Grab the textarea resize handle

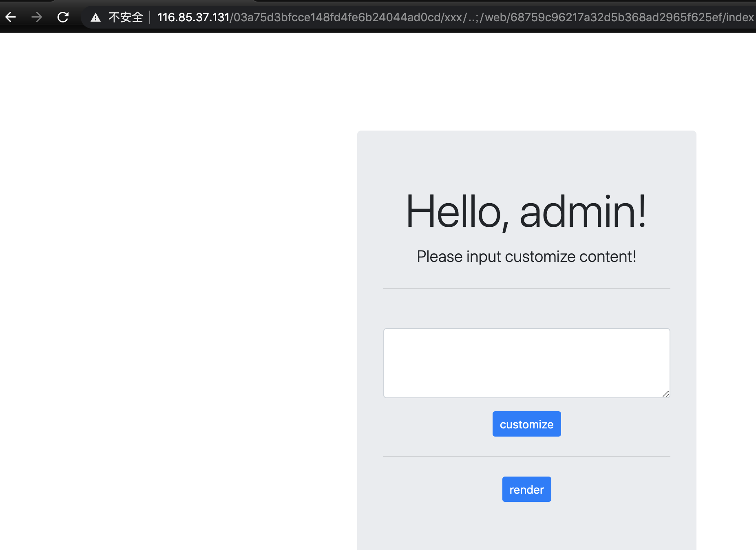(x=665, y=394)
